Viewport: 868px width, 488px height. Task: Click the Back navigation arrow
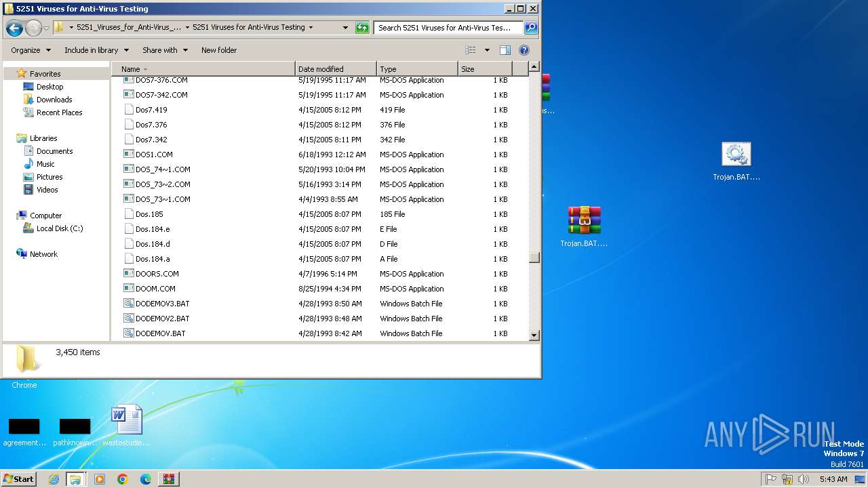(14, 28)
